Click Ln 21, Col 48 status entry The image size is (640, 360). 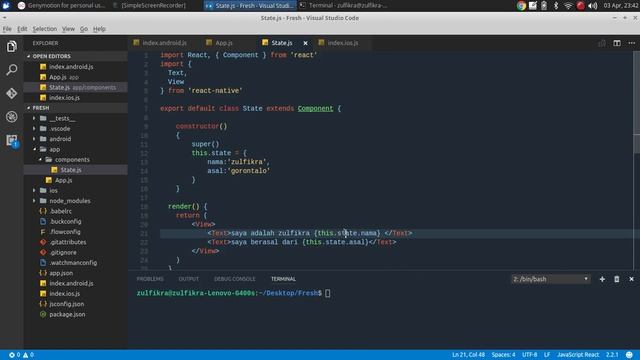pyautogui.click(x=468, y=355)
